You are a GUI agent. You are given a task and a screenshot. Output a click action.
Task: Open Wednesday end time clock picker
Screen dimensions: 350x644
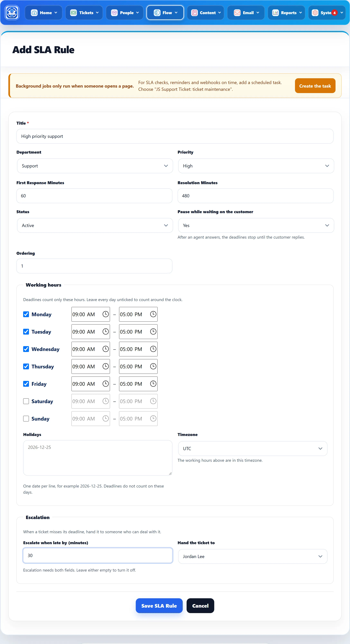click(x=153, y=349)
